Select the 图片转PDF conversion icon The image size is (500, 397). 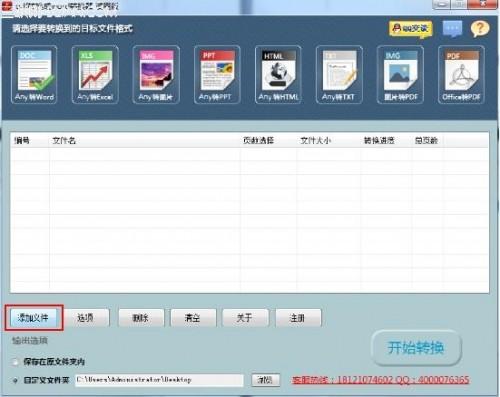pyautogui.click(x=400, y=75)
